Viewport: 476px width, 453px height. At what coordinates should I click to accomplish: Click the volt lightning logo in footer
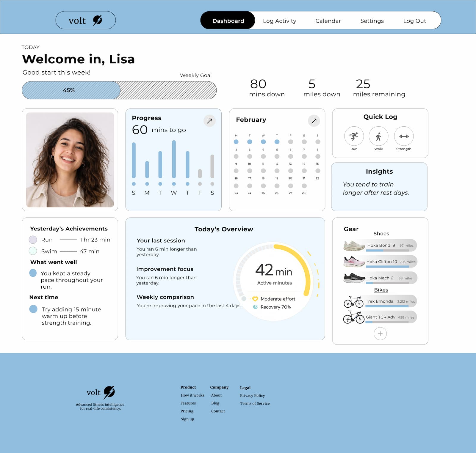coord(109,392)
